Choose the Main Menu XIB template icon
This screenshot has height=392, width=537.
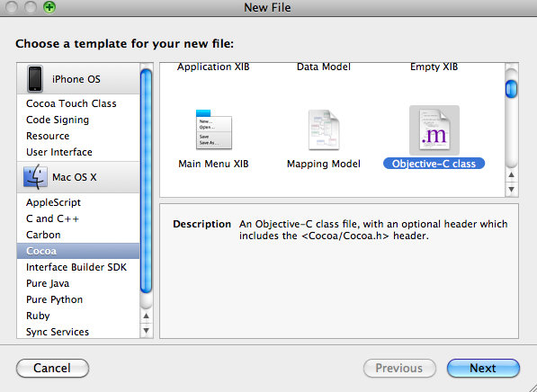coord(214,129)
